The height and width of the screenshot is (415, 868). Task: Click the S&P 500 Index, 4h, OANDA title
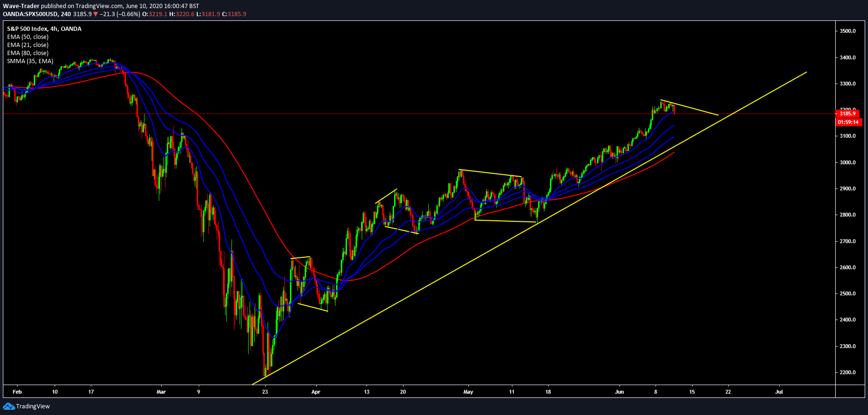(x=44, y=29)
